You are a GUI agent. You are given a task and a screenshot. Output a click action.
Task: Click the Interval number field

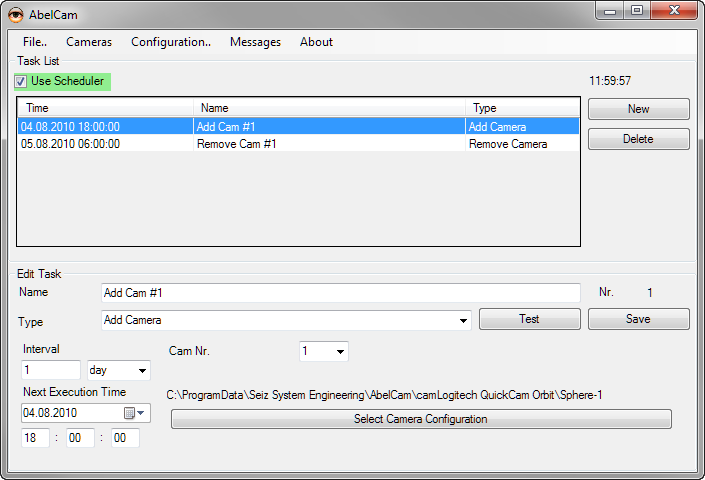(50, 370)
